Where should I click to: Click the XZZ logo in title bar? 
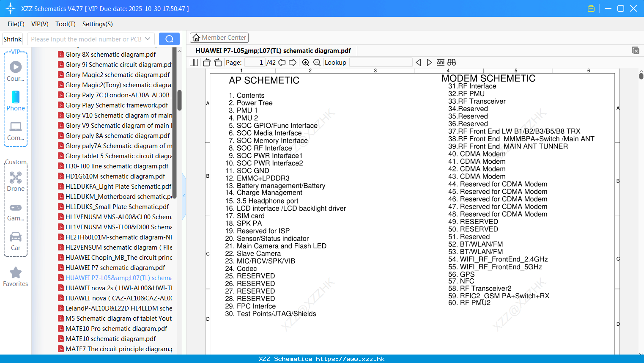coord(10,8)
